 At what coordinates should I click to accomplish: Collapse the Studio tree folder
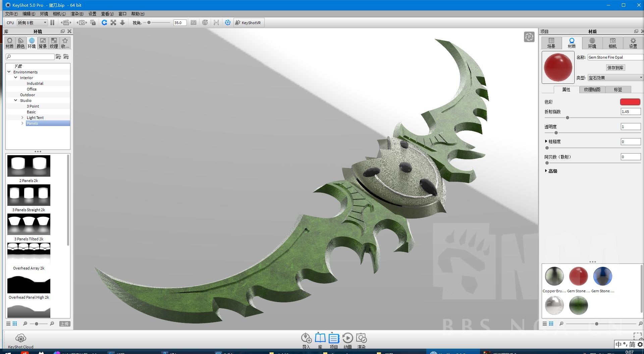click(15, 100)
